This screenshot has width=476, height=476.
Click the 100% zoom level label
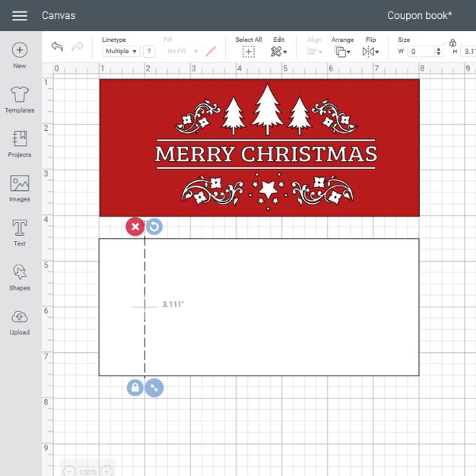tap(88, 472)
